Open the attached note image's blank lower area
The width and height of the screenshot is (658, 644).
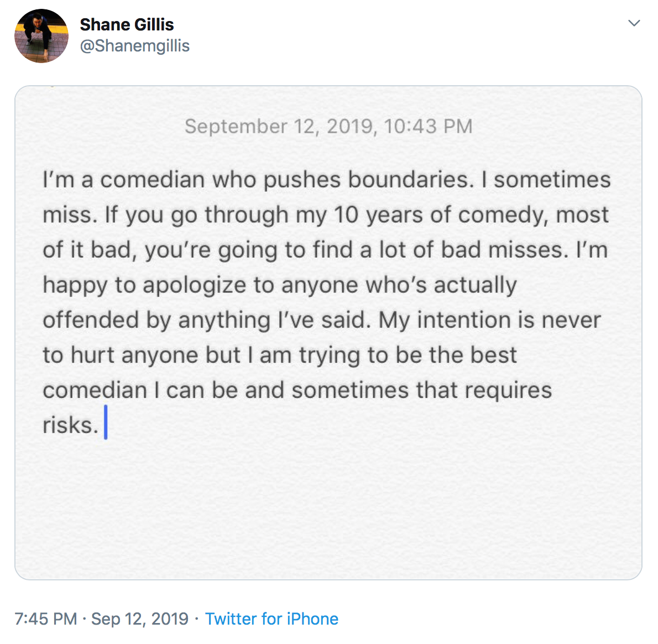[328, 509]
